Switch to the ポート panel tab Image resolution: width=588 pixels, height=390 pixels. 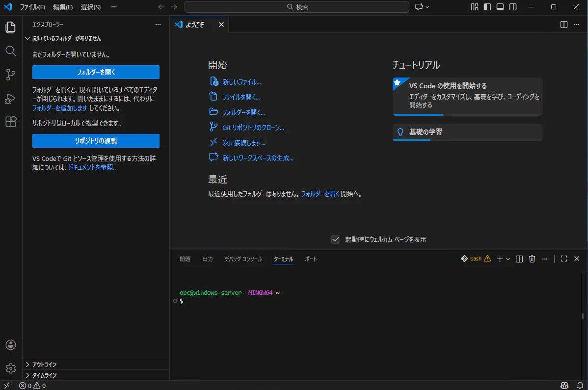point(311,259)
